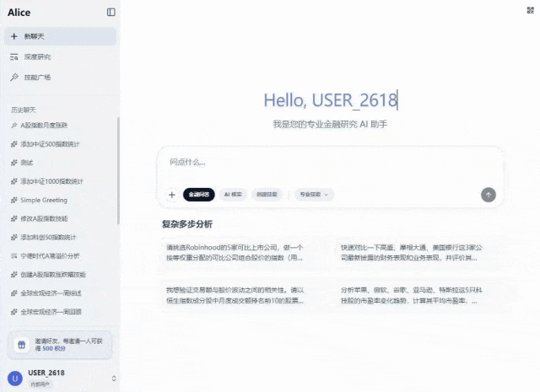Click the gift icon in invite banner

point(22,345)
